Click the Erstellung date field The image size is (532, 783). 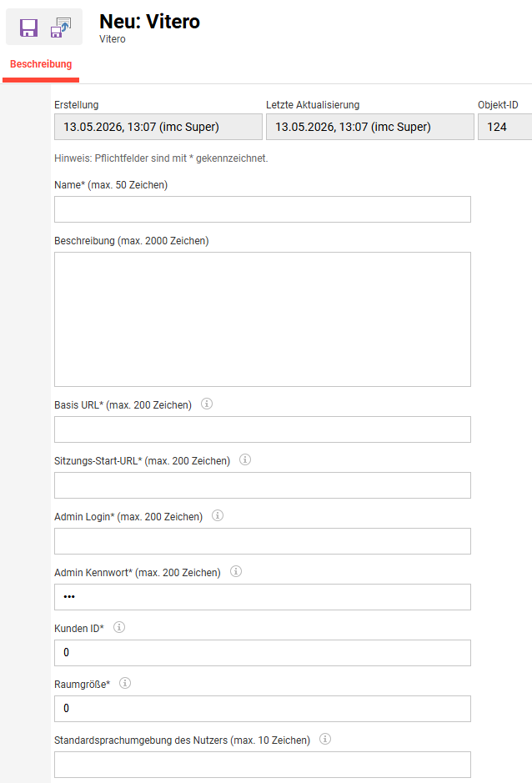tap(158, 127)
